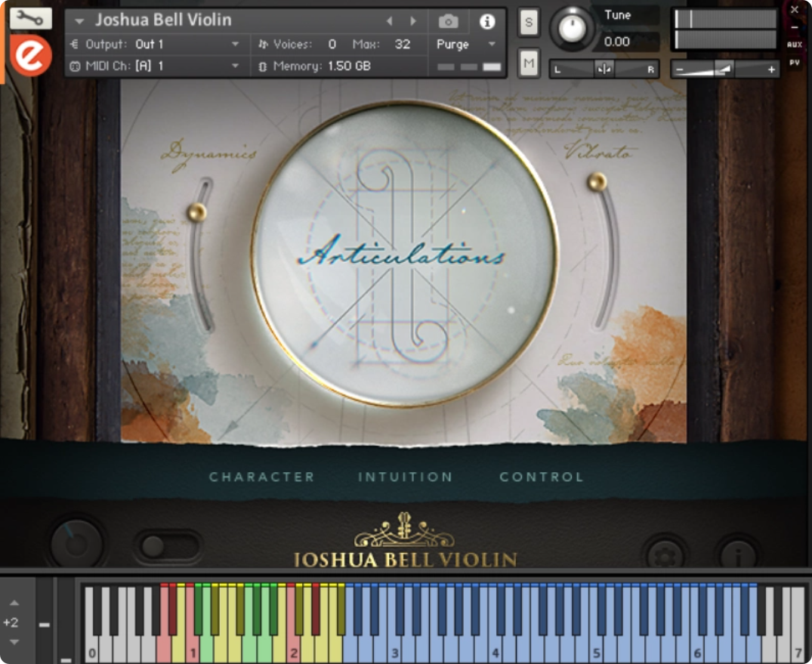The image size is (812, 664).
Task: Open the gear settings icon at bottom right
Action: click(665, 556)
